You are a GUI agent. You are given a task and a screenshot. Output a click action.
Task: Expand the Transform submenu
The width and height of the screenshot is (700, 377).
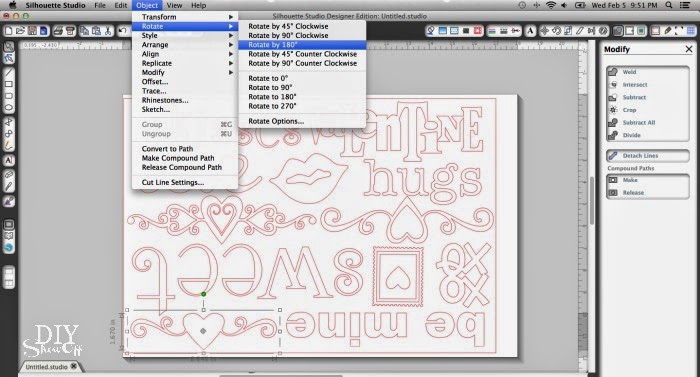(x=185, y=17)
